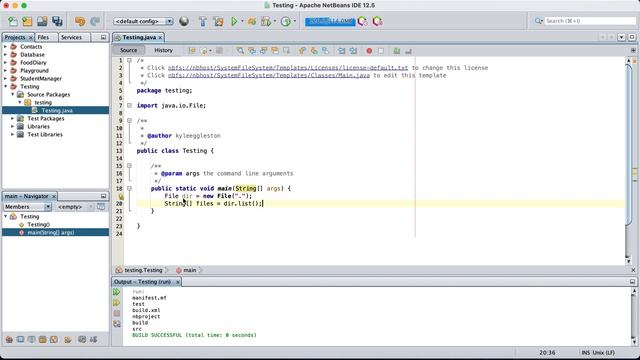The width and height of the screenshot is (640, 360).
Task: Click the Output settings icon below stop
Action: pyautogui.click(x=117, y=324)
